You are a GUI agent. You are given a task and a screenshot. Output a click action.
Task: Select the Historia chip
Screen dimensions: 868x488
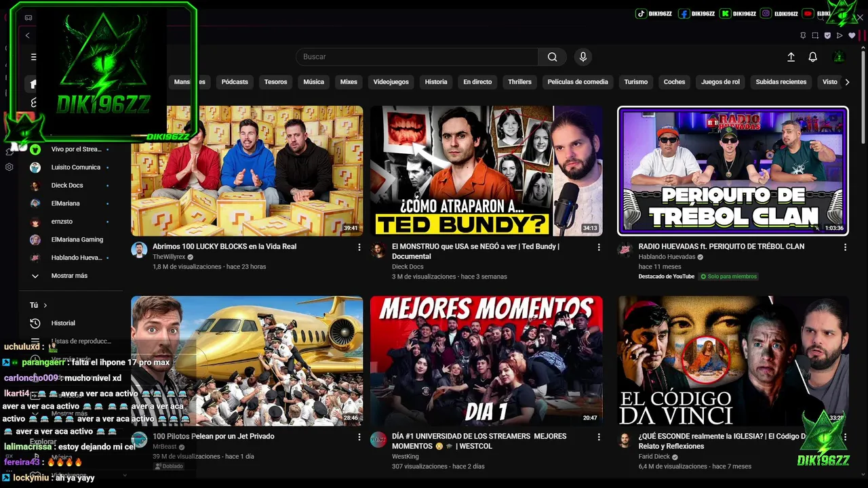(436, 82)
